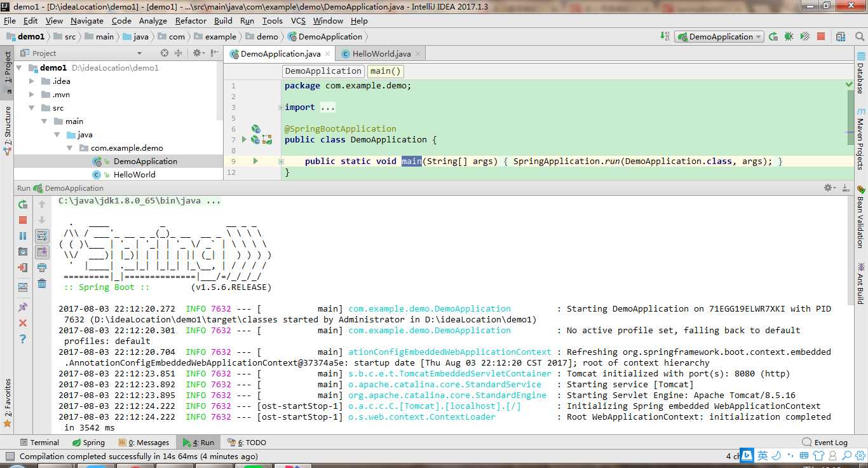Open Project panel settings gear

[198, 53]
